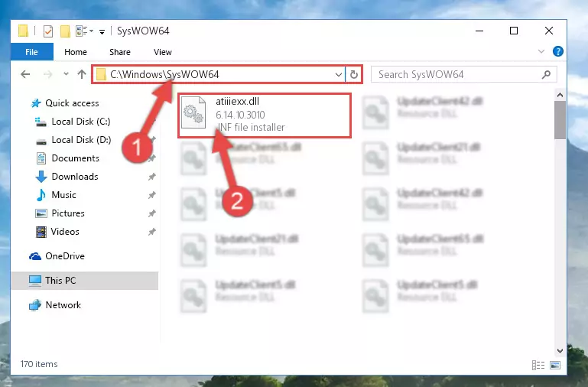Open Pictures folder in sidebar
588x387 pixels.
point(68,213)
